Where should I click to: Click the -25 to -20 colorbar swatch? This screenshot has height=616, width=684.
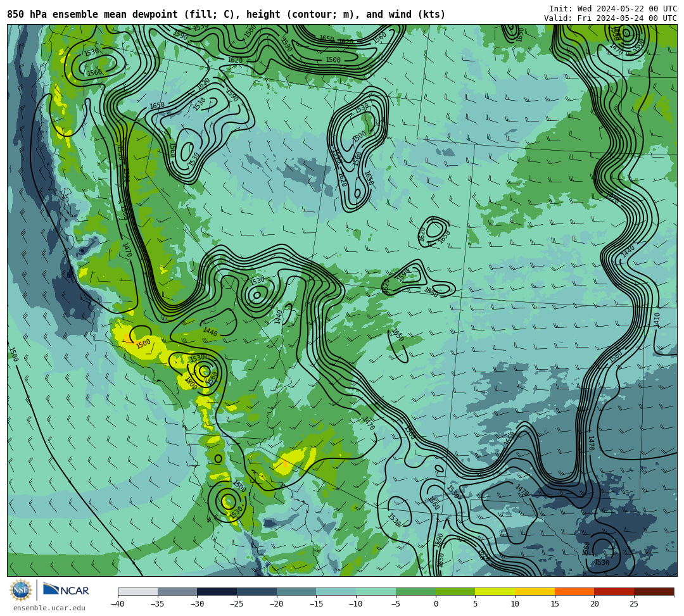pyautogui.click(x=257, y=591)
